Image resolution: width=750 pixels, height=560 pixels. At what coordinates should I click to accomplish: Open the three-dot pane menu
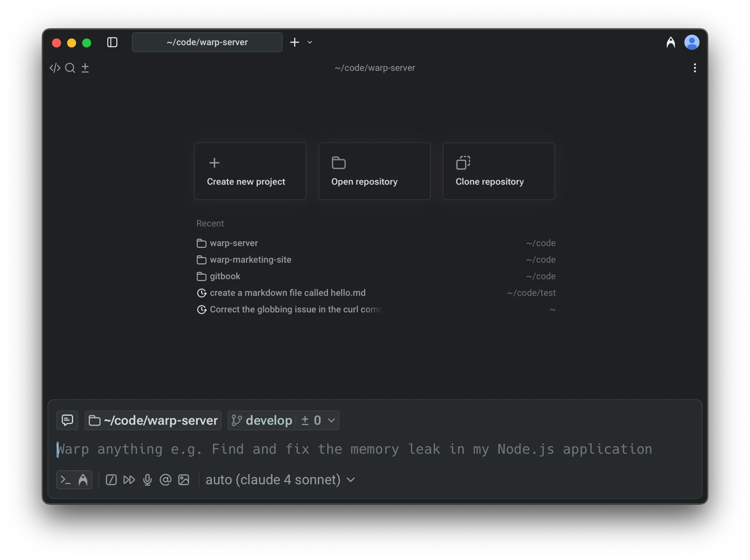(x=695, y=68)
